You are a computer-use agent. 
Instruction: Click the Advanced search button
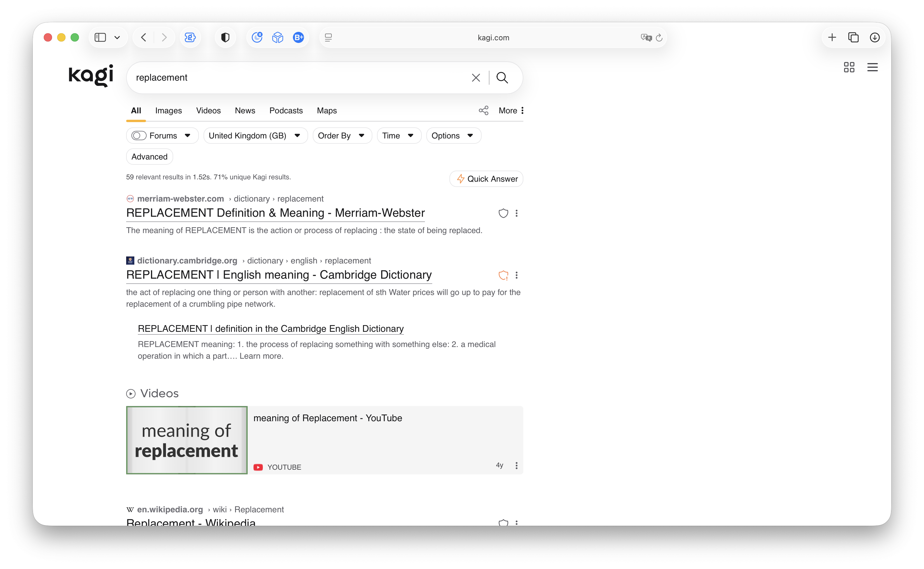(149, 157)
